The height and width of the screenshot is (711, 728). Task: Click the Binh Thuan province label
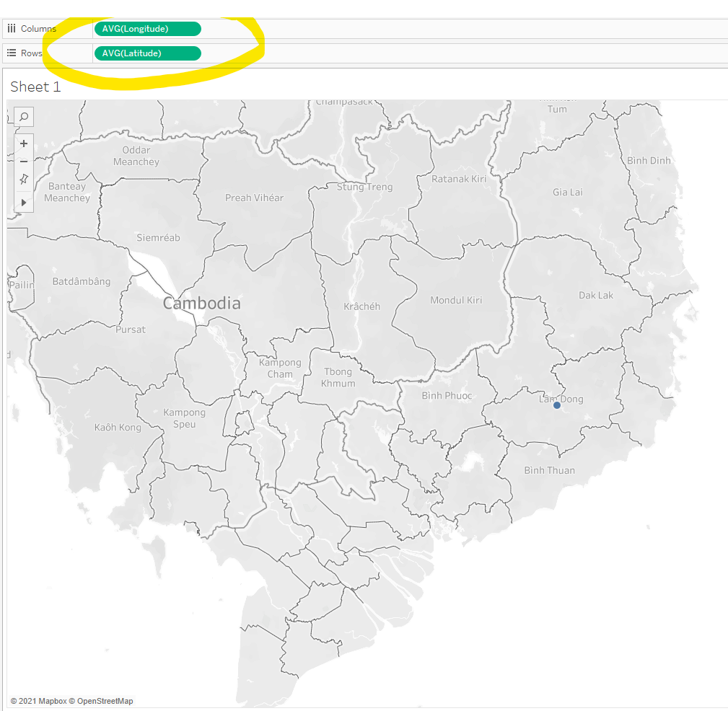point(550,470)
